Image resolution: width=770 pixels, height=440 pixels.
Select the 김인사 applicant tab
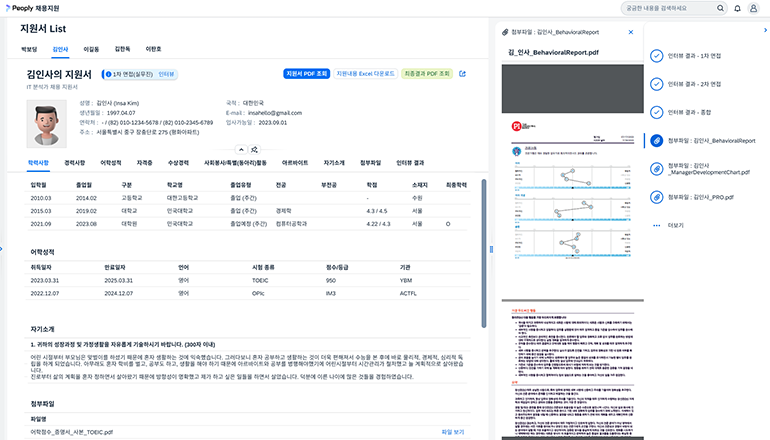click(60, 50)
